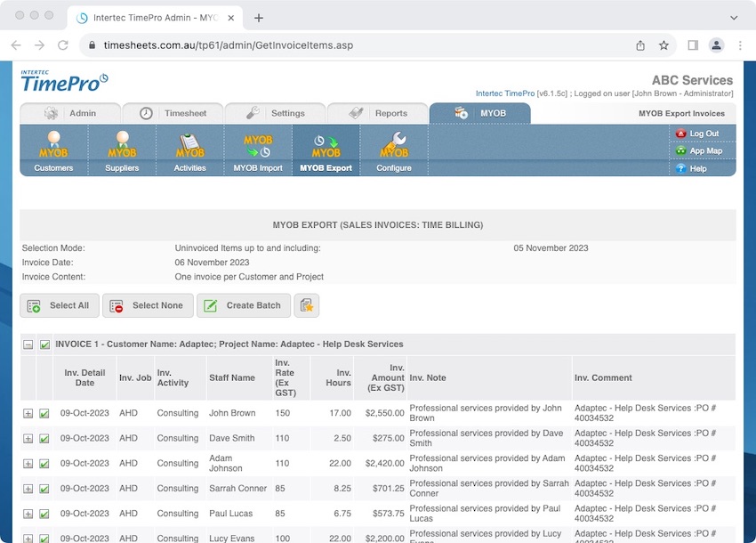
Task: Close the Intertec TimePro Admin tab
Action: click(x=231, y=18)
